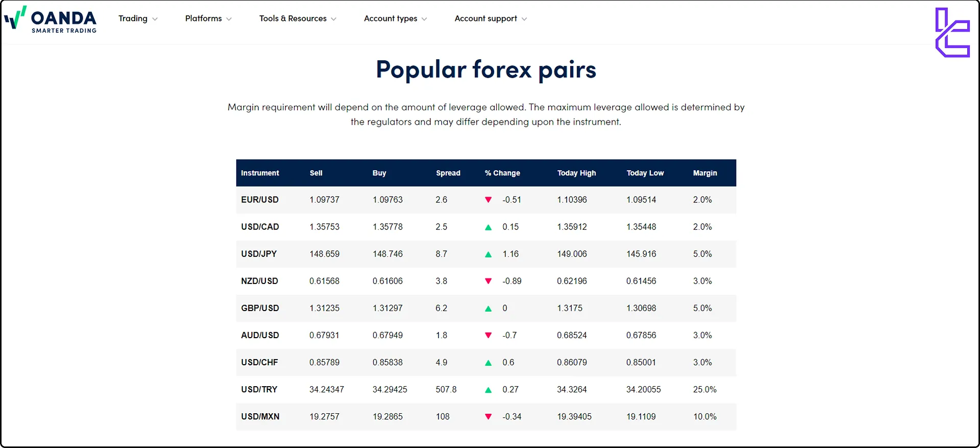The height and width of the screenshot is (448, 980).
Task: Click the green up arrow in USD/CHF row
Action: [x=488, y=363]
